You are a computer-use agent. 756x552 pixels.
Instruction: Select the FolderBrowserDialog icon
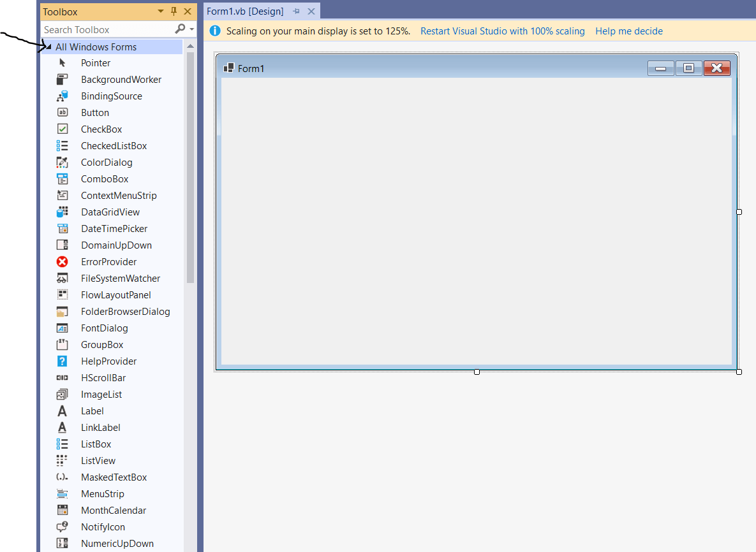(62, 312)
